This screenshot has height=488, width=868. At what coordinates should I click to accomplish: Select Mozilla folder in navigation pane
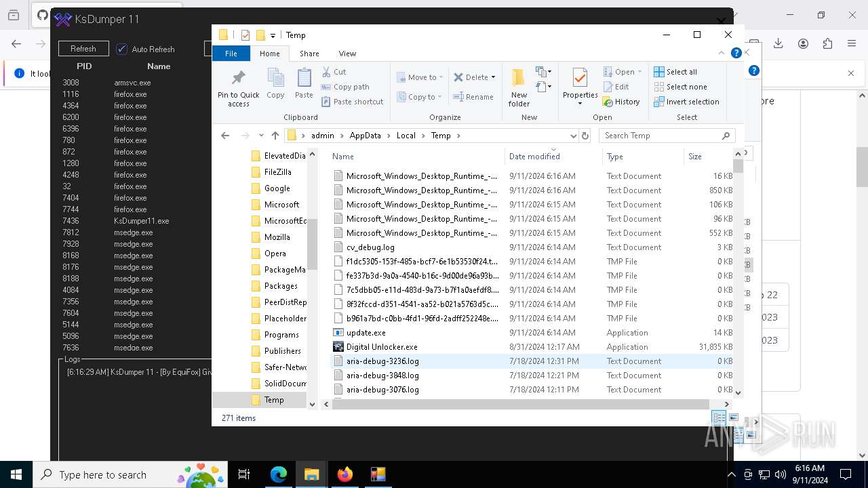tap(277, 237)
